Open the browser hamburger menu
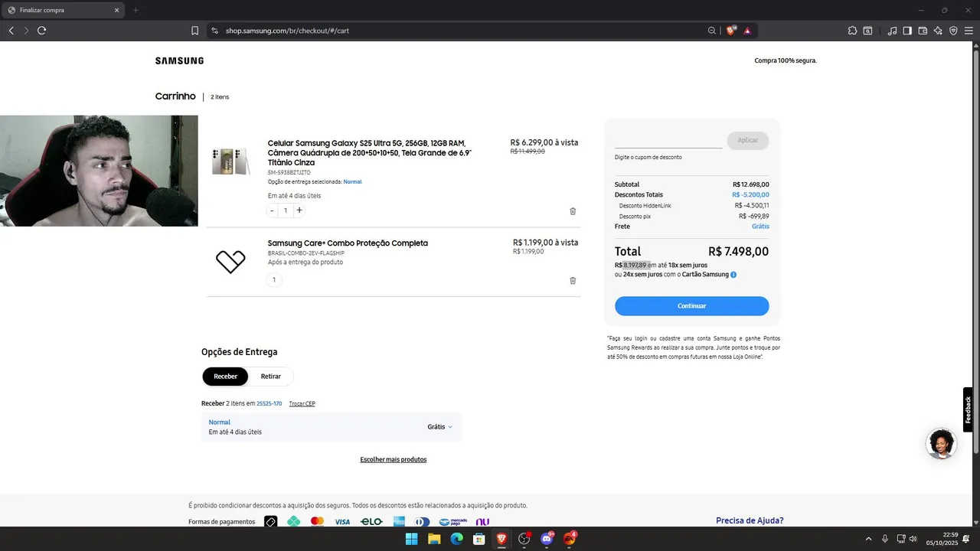The height and width of the screenshot is (551, 980). coord(969,31)
